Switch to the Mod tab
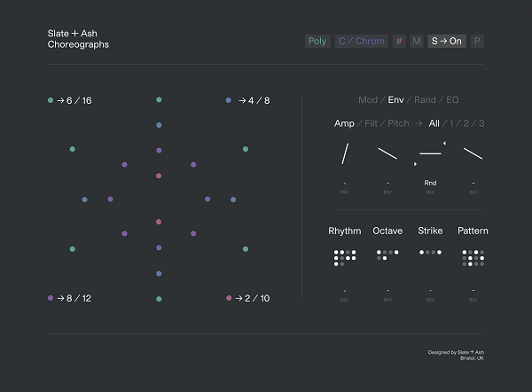The height and width of the screenshot is (392, 532). click(368, 100)
